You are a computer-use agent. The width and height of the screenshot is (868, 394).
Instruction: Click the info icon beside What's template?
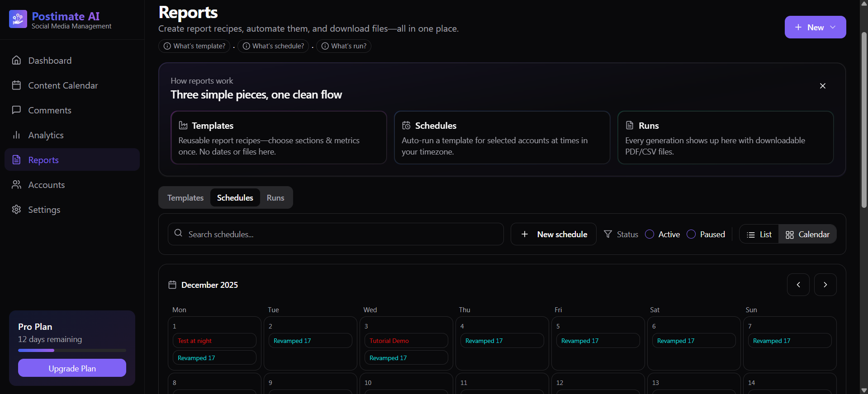(x=167, y=46)
